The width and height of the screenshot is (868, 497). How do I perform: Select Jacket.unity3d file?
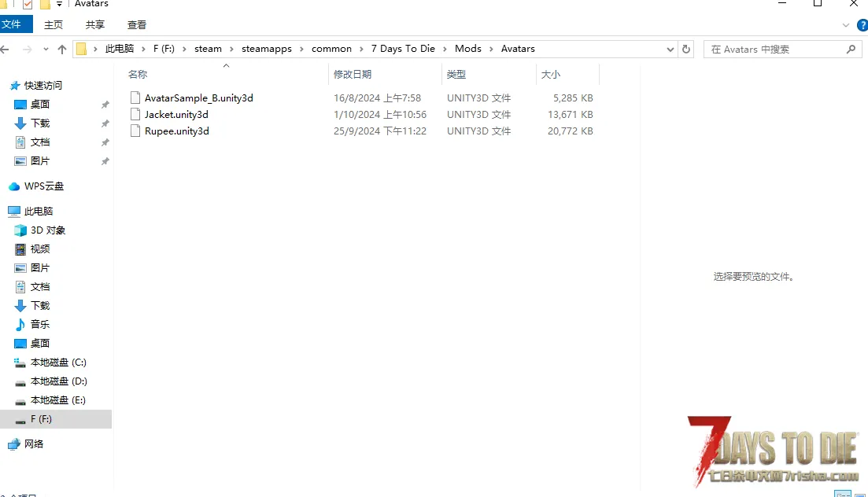pyautogui.click(x=176, y=115)
